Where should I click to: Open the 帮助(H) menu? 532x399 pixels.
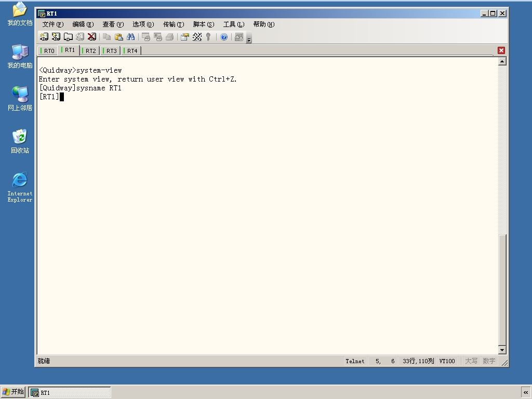[263, 24]
